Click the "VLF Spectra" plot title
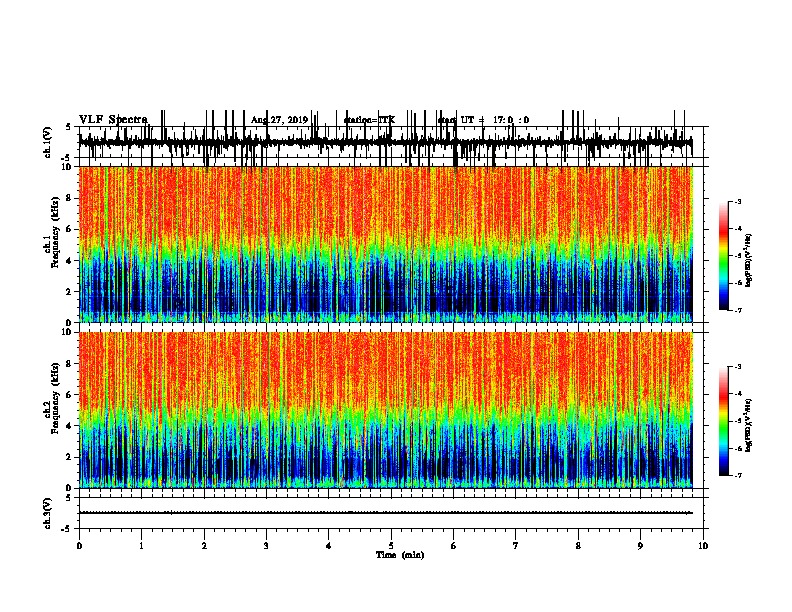 [x=114, y=120]
